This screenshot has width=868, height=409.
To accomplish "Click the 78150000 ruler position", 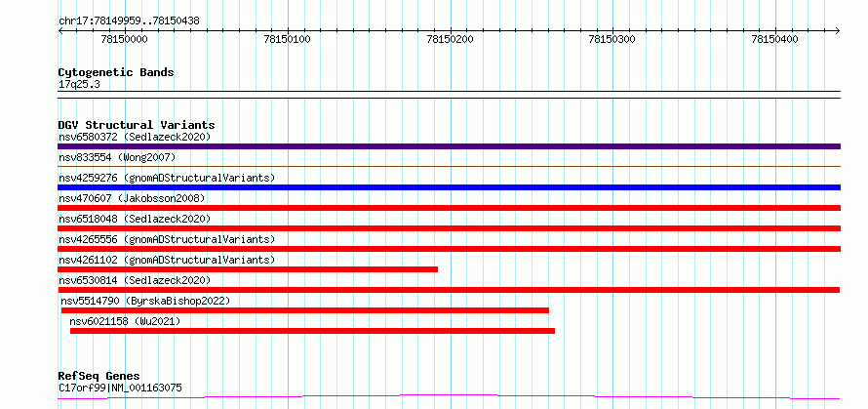I will (125, 39).
